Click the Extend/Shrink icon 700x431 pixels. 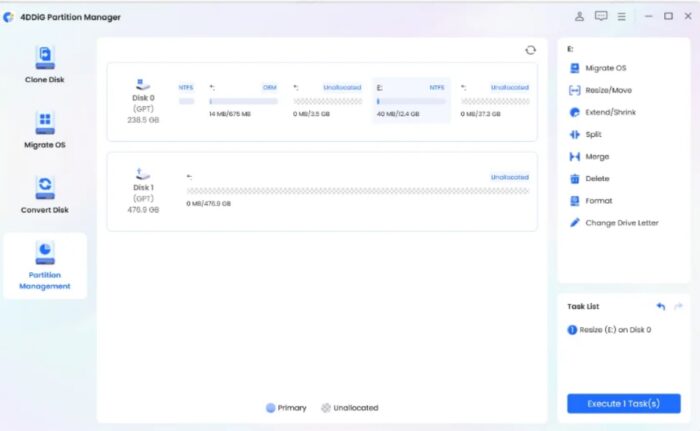[x=575, y=112]
